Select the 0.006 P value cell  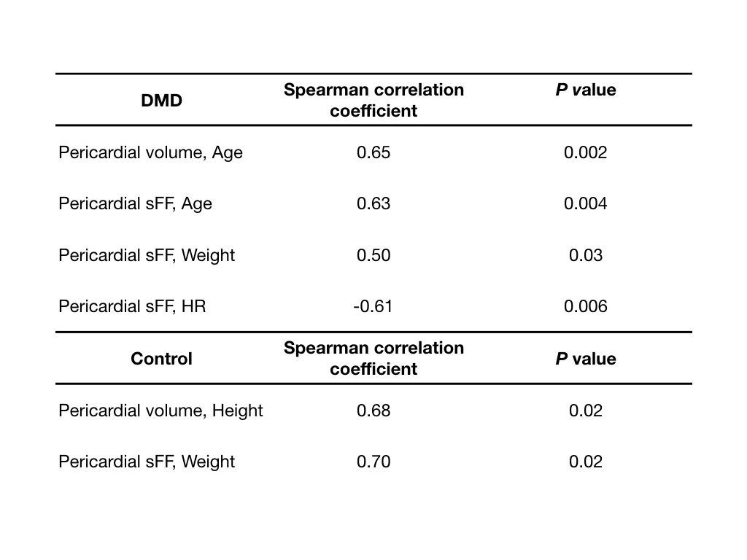tap(586, 306)
